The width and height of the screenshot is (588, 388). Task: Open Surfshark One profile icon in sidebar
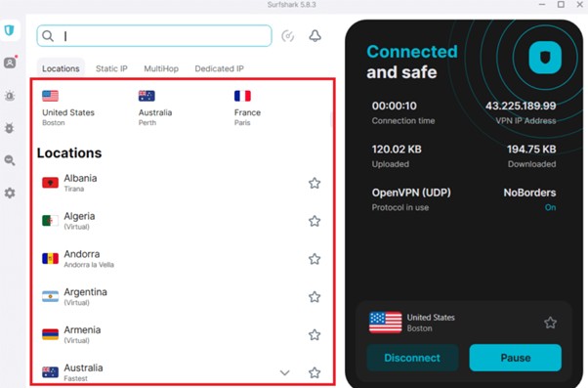10,63
